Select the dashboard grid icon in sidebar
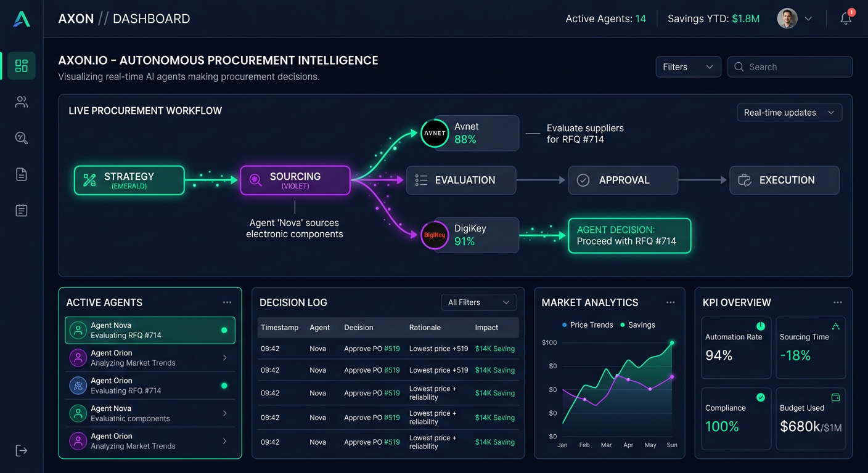 point(21,66)
